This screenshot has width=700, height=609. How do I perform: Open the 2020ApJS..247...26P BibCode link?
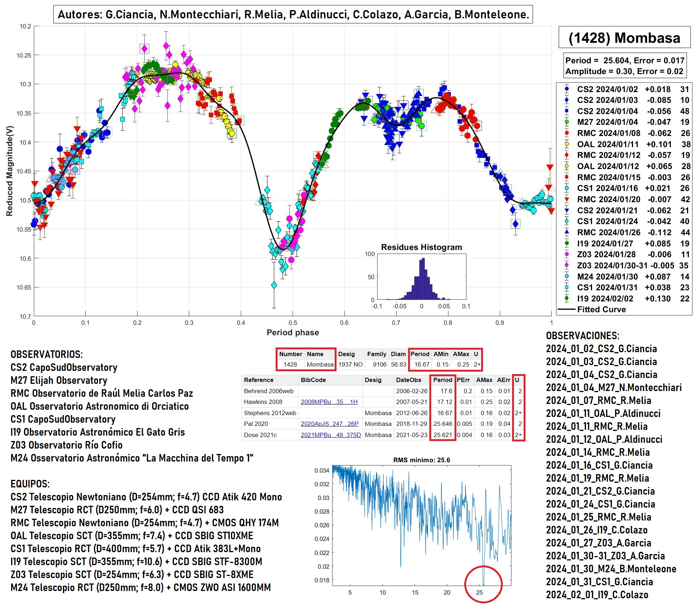(x=330, y=424)
